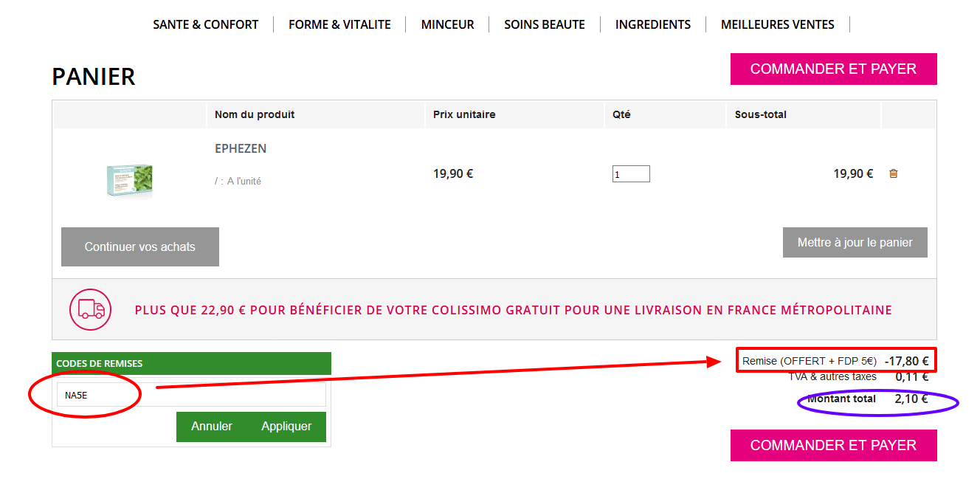Click the PANIER page title

[x=93, y=76]
